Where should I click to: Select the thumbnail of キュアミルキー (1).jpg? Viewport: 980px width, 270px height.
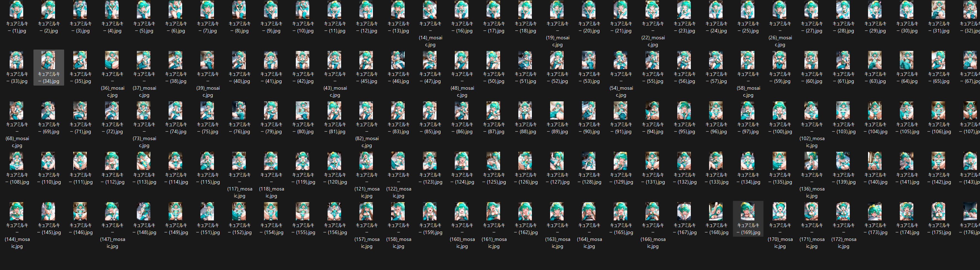[x=17, y=10]
